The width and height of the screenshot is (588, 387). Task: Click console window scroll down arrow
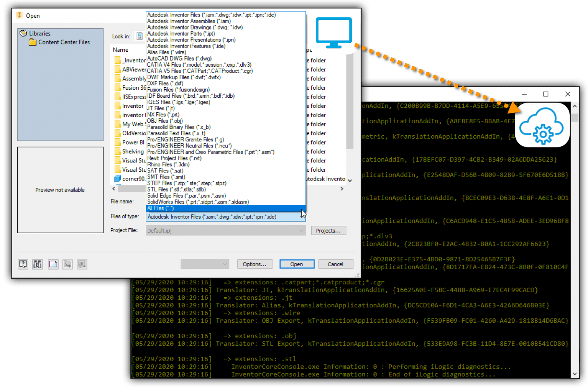click(575, 374)
